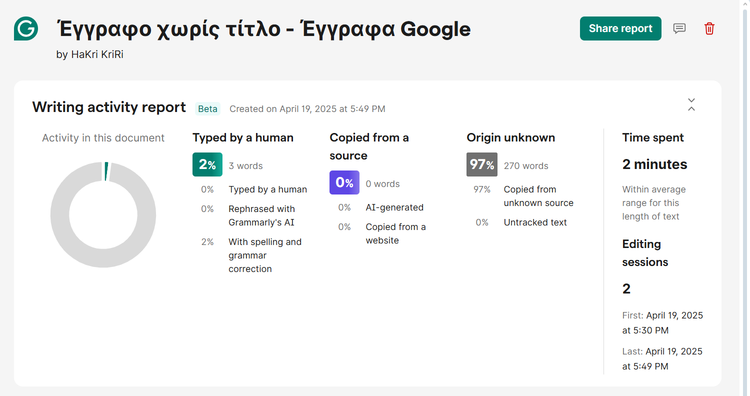Open the document title heading

click(264, 29)
